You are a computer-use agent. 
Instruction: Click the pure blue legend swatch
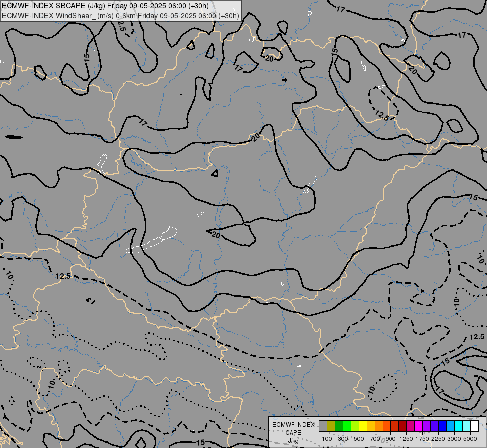click(x=443, y=426)
